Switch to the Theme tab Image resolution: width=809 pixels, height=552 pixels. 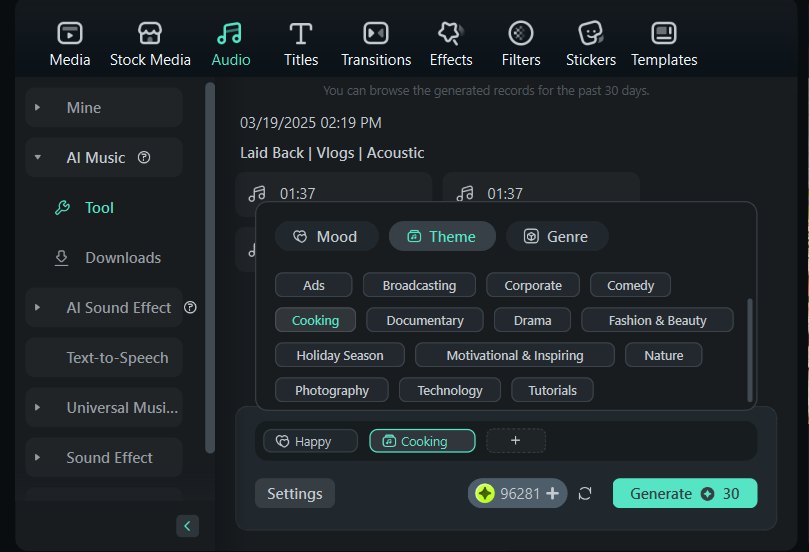442,236
